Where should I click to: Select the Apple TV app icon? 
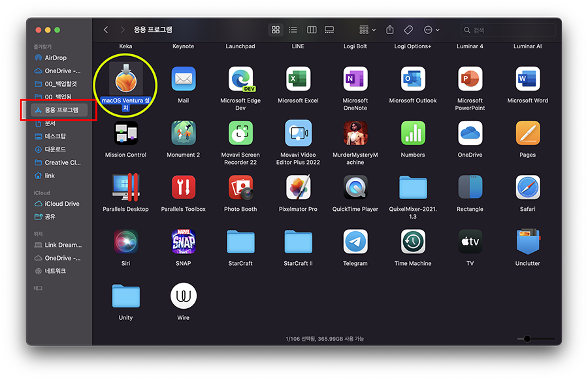[x=470, y=242]
